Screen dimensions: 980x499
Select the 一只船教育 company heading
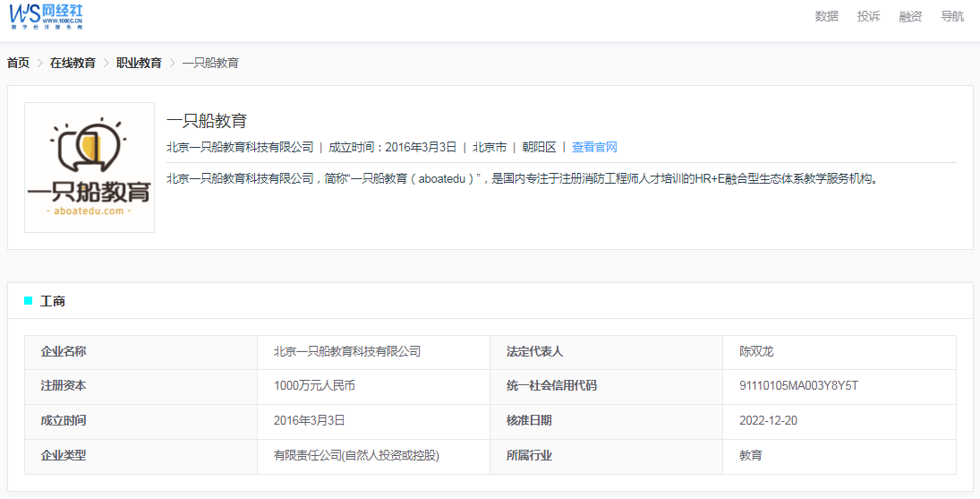pos(207,121)
